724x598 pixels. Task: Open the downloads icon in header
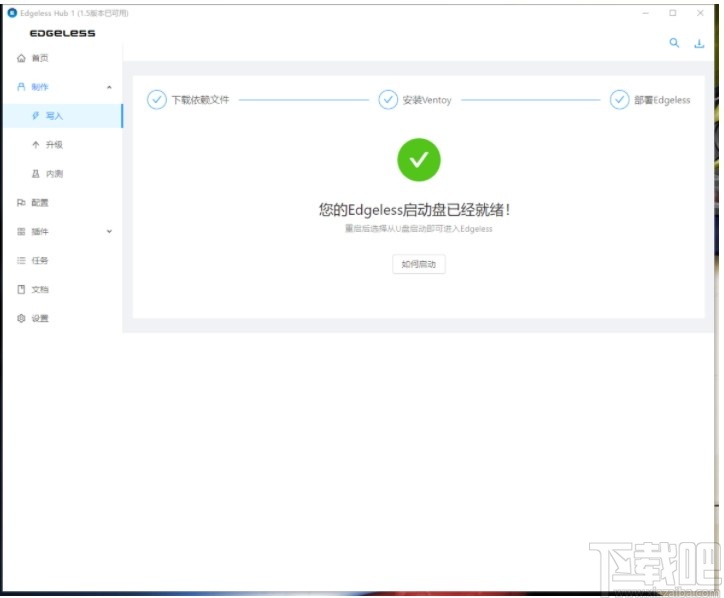pos(699,43)
